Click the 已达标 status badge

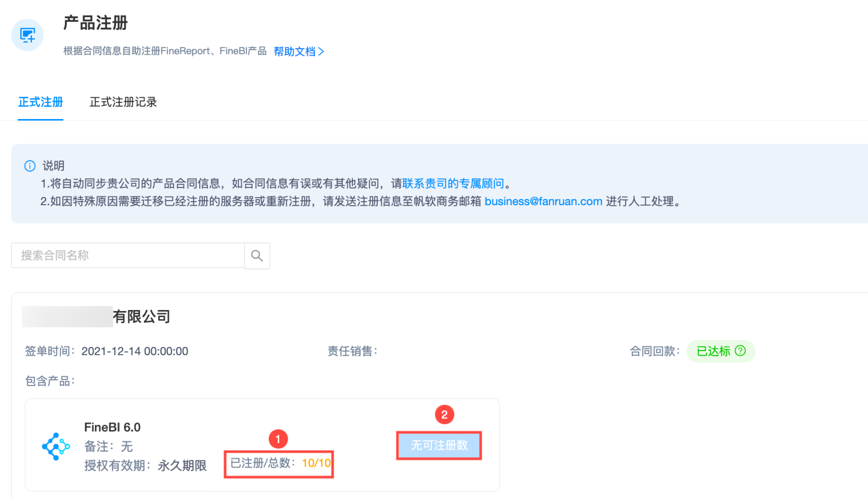point(713,351)
